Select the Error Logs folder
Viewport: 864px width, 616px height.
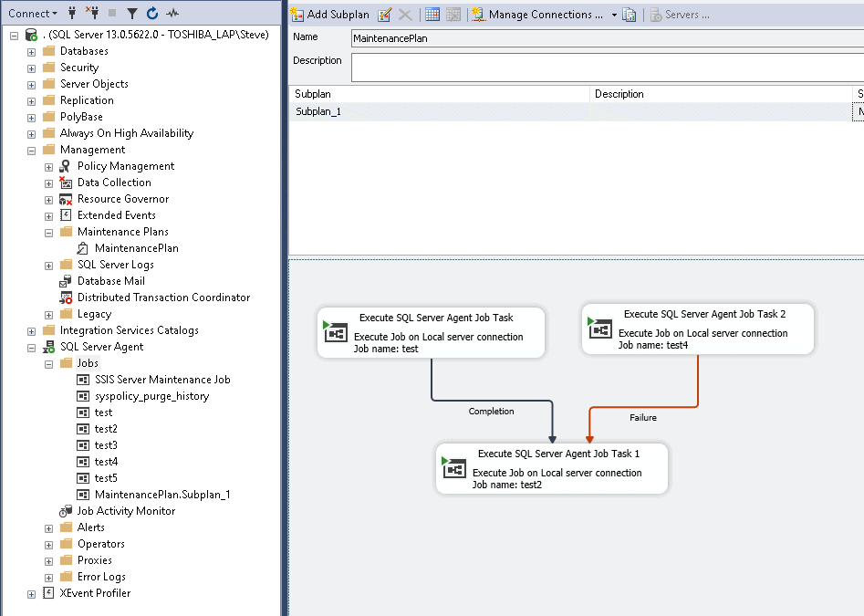tap(101, 577)
